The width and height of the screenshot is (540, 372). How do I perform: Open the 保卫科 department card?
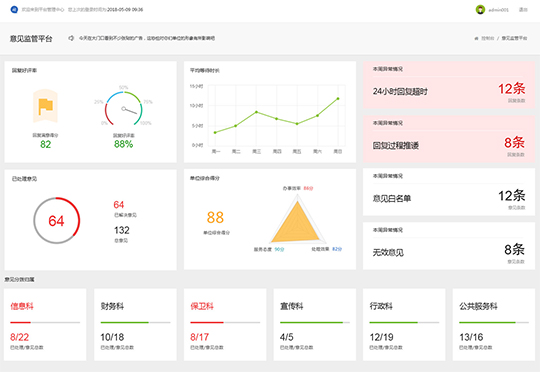(225, 325)
